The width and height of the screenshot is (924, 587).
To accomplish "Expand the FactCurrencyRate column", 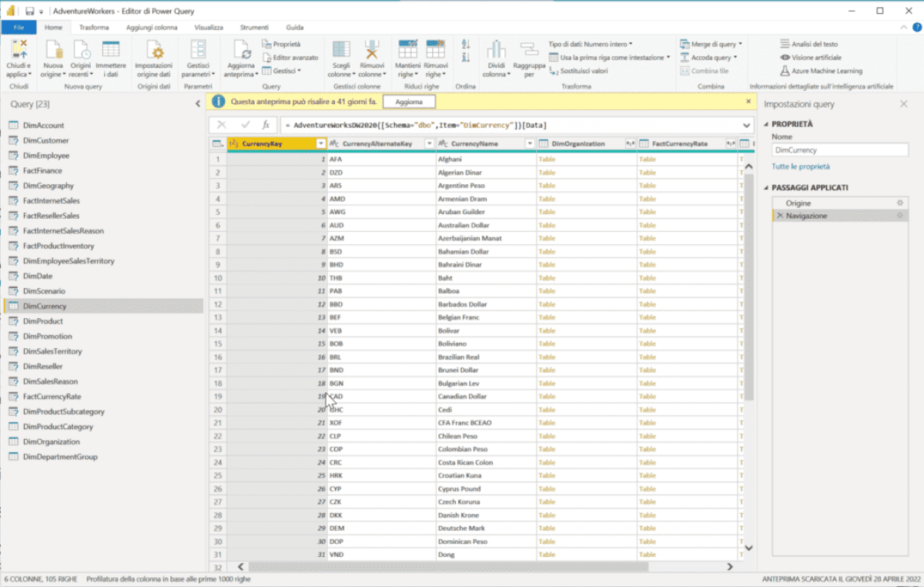I will click(x=729, y=144).
